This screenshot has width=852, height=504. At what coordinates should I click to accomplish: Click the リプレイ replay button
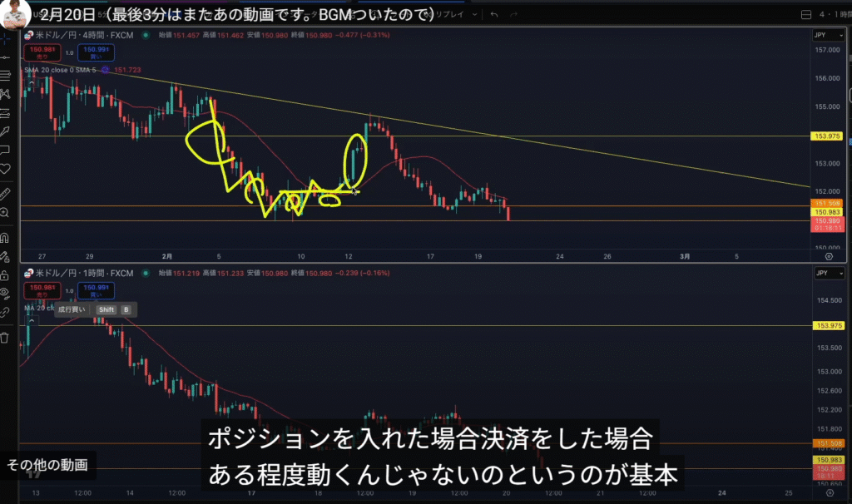(x=450, y=15)
